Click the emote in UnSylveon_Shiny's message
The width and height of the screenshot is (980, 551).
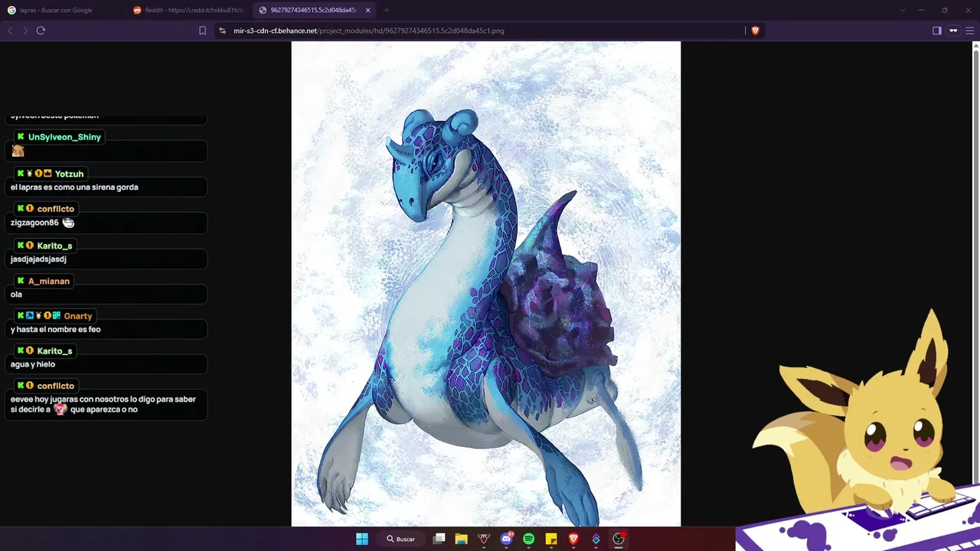[18, 151]
